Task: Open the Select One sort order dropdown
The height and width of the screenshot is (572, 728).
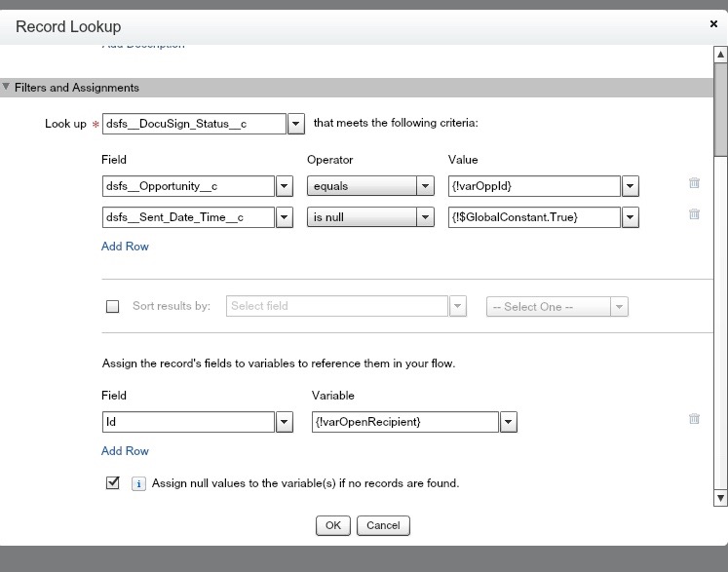Action: click(x=619, y=307)
